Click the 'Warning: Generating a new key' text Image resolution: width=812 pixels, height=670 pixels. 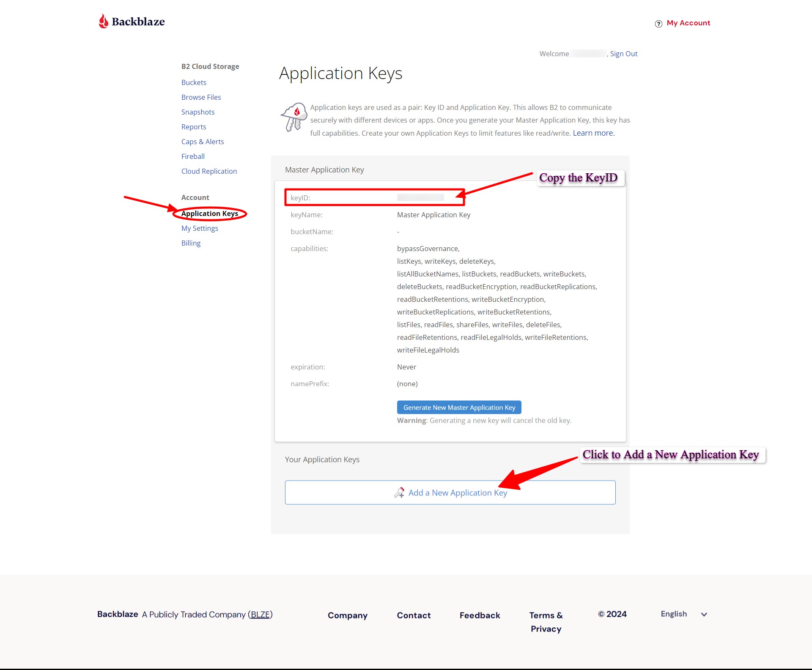(x=484, y=421)
